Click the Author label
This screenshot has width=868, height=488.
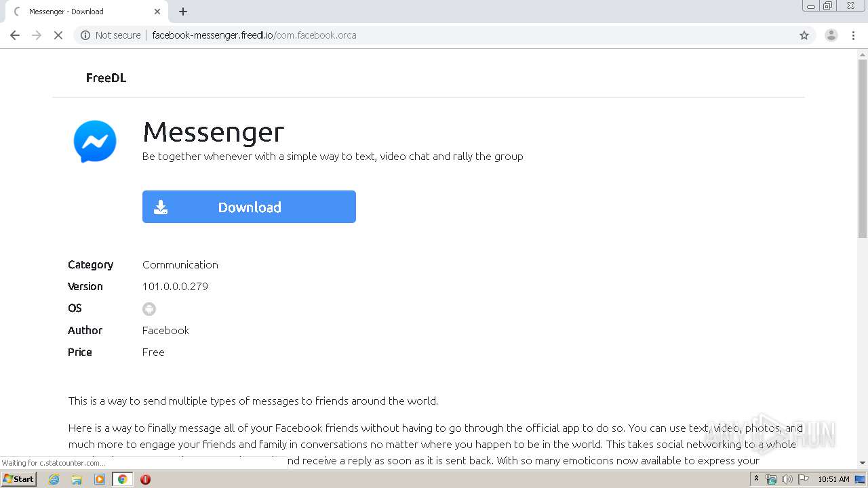(x=85, y=330)
